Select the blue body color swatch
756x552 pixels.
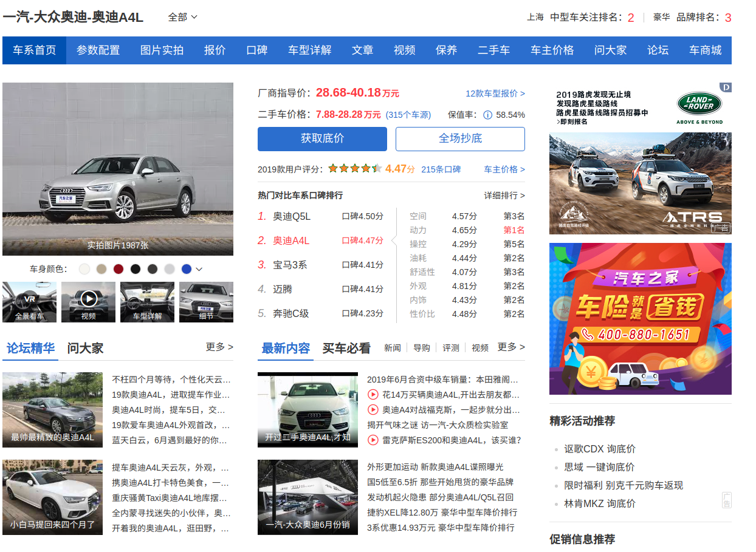point(187,269)
